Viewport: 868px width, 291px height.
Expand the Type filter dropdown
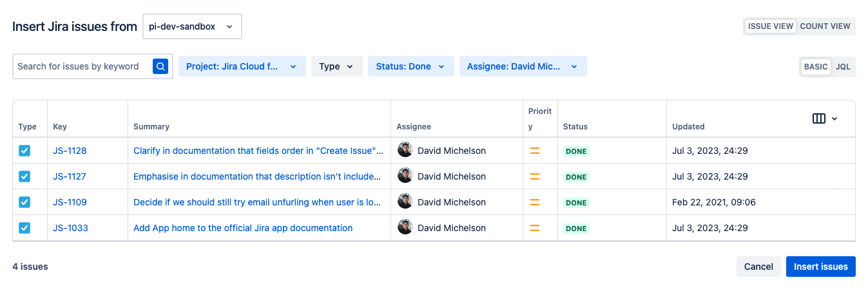point(336,66)
